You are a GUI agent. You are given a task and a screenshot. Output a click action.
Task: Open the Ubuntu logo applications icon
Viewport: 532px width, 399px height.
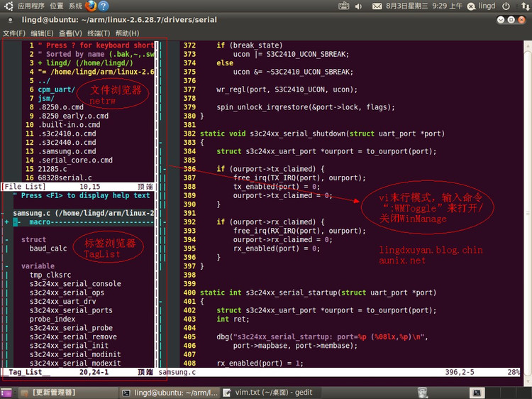coord(9,6)
